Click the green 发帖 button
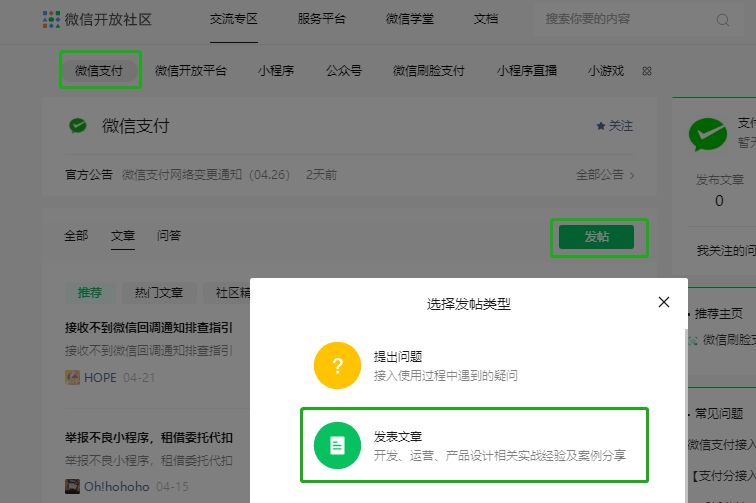The width and height of the screenshot is (756, 503). point(596,237)
